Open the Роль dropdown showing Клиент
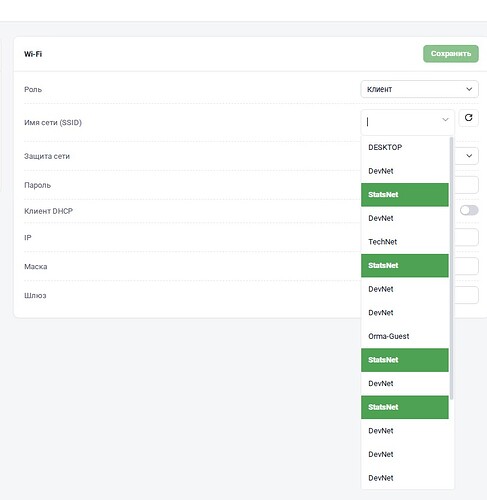Viewport: 487px width, 500px height. [419, 89]
